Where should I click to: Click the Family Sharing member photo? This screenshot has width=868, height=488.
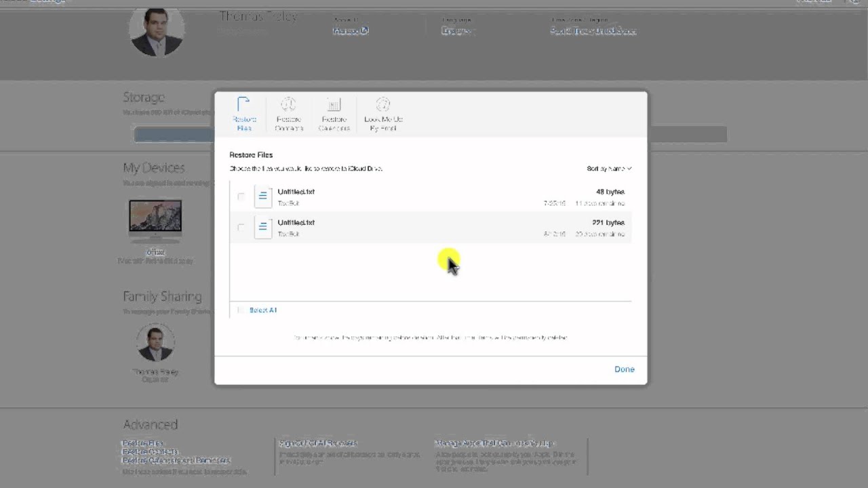(x=155, y=343)
